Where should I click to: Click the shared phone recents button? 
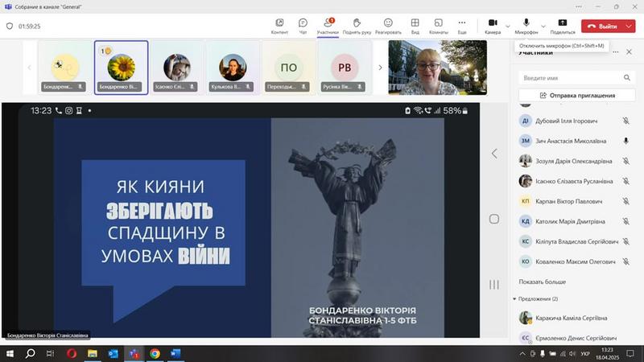coord(494,285)
